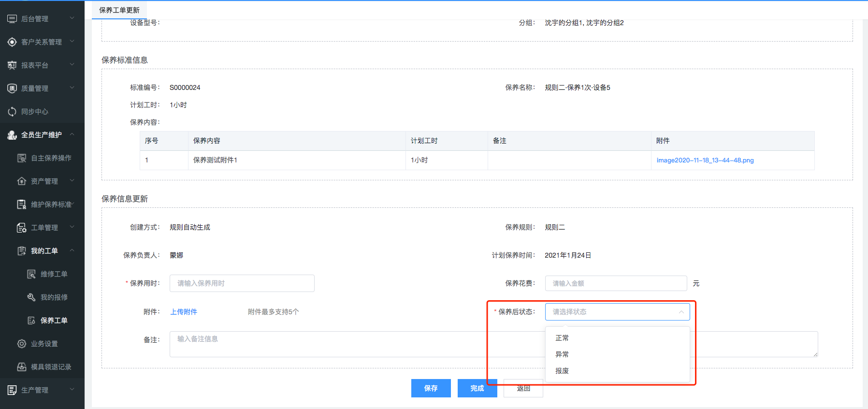This screenshot has width=868, height=409.
Task: Open attachment image2020-11-18_13-44-48.png
Action: click(705, 160)
